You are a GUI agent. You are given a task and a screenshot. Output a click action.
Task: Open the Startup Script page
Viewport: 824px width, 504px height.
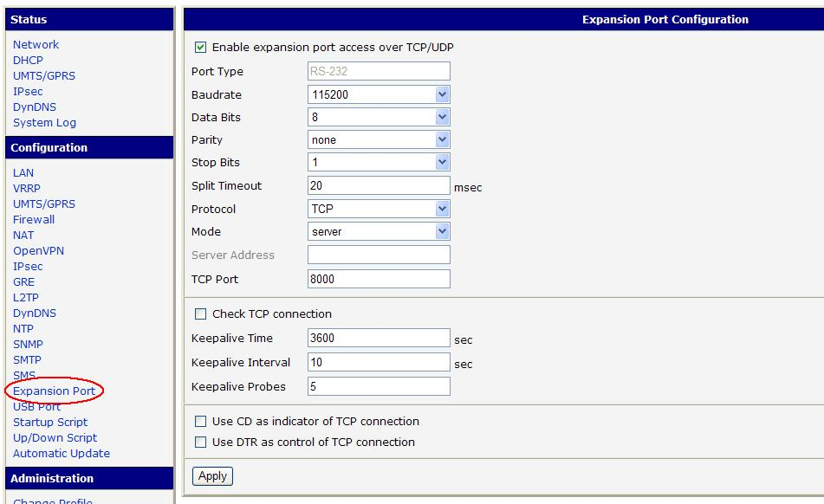50,423
